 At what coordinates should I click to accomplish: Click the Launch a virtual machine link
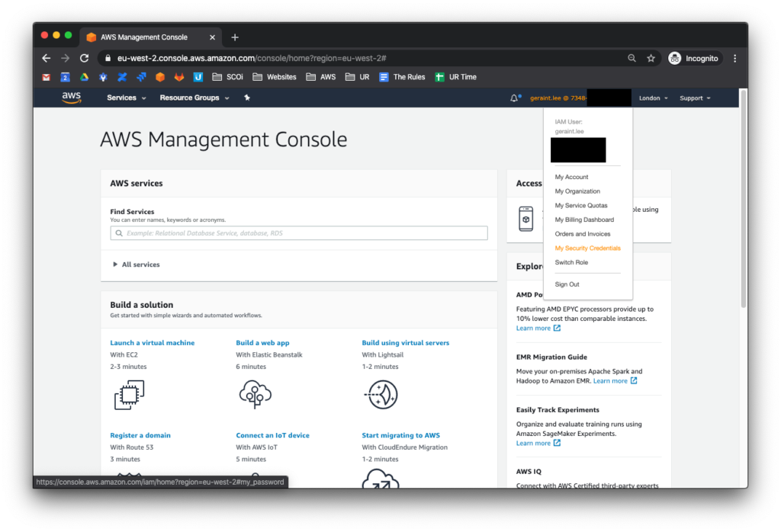(x=153, y=343)
